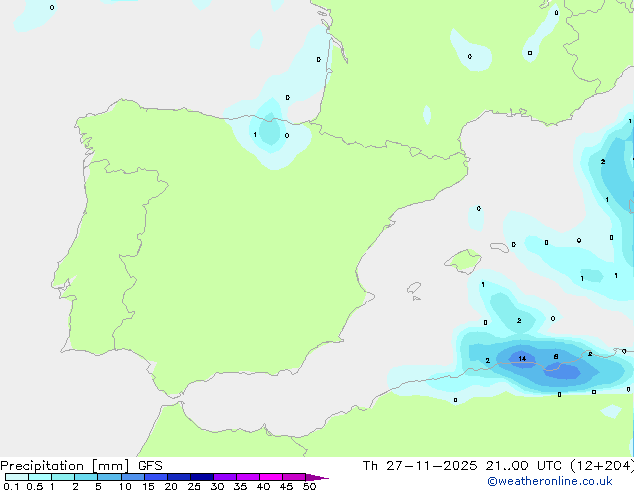Click the 'Th' weekday abbreviation in the caption

(x=370, y=466)
